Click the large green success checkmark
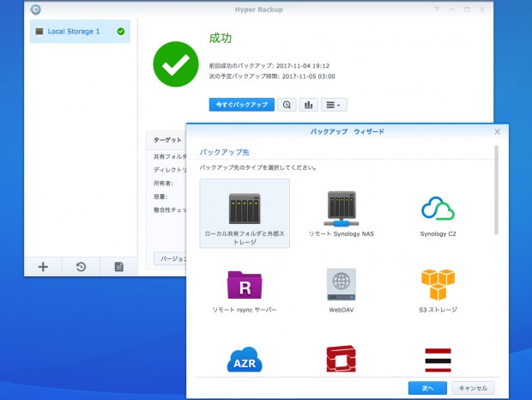Screen dimensions: 532x400 pyautogui.click(x=176, y=64)
